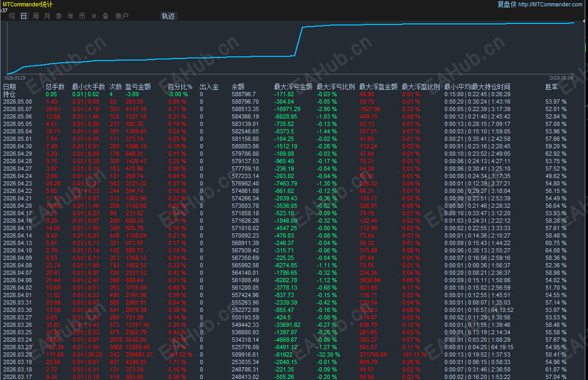The height and width of the screenshot is (380, 588).
Task: Click the 总手数 column header
Action: (x=55, y=87)
